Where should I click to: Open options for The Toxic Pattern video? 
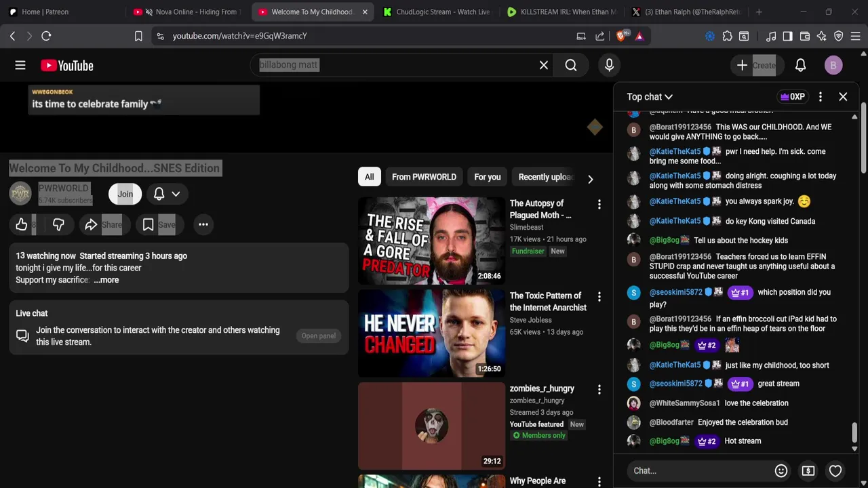tap(599, 296)
